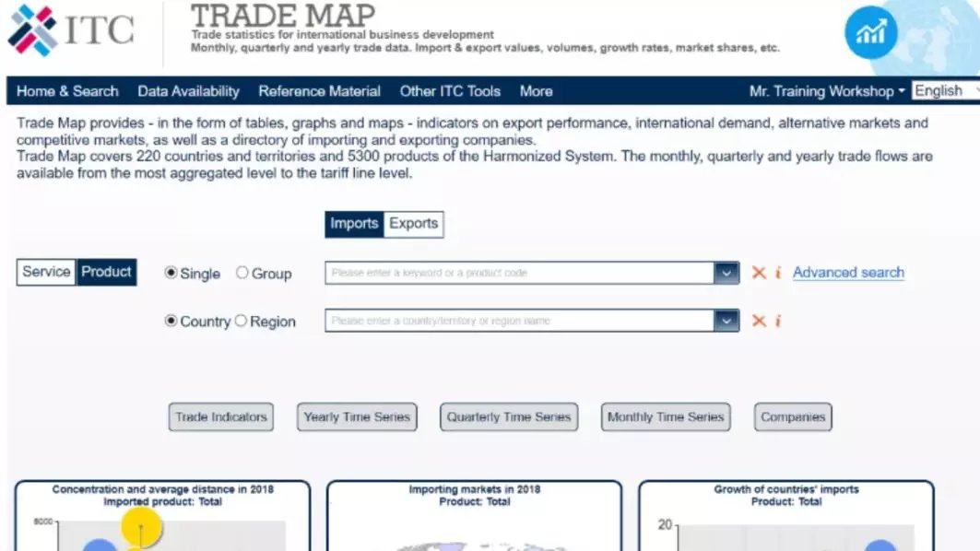Clear the product field with red X
Screen dimensions: 980x551
click(759, 273)
